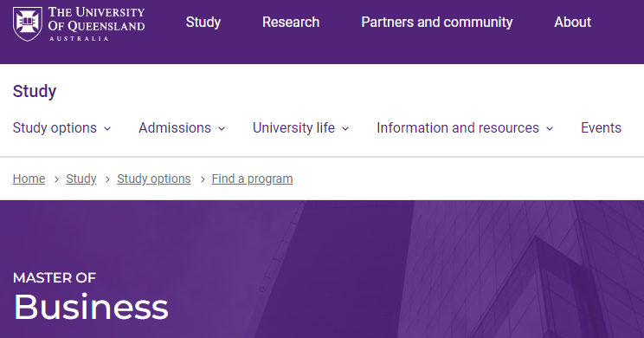Open the Events navigation link
Viewport: 644px width, 338px height.
[601, 128]
